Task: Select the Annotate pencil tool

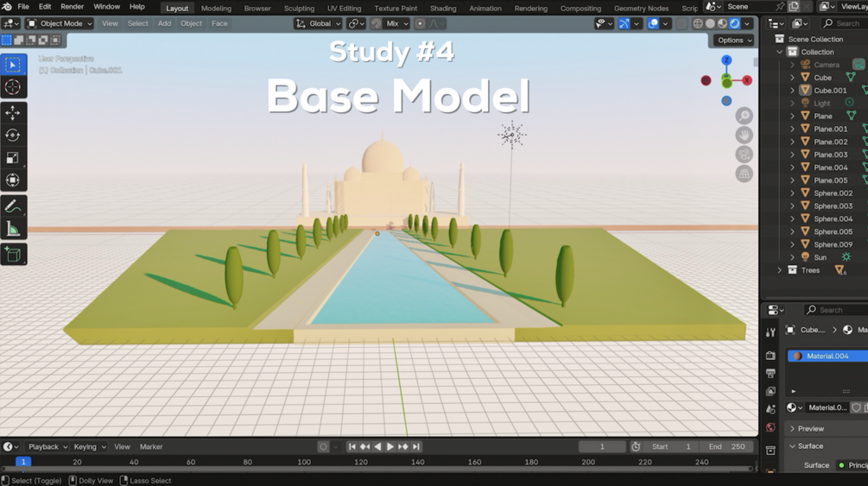Action: [13, 206]
